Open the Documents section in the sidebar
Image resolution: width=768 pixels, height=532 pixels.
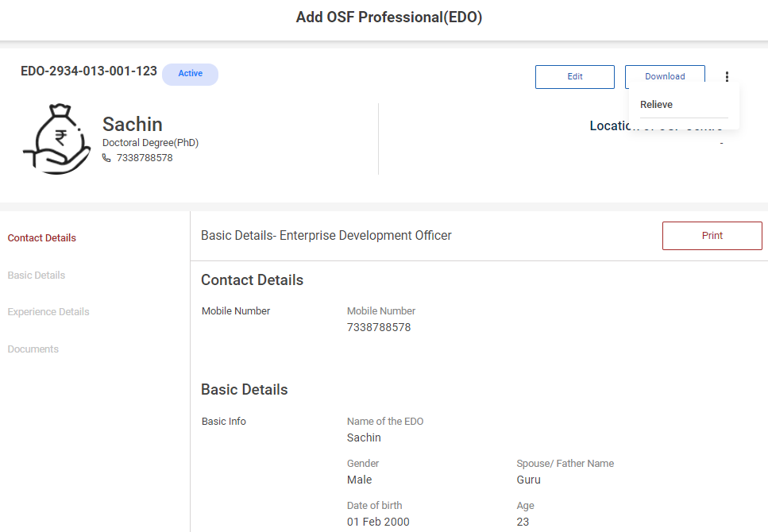pyautogui.click(x=33, y=349)
